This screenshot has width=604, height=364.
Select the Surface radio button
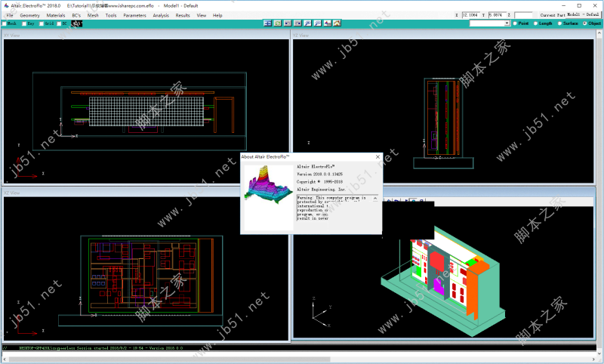coord(559,23)
